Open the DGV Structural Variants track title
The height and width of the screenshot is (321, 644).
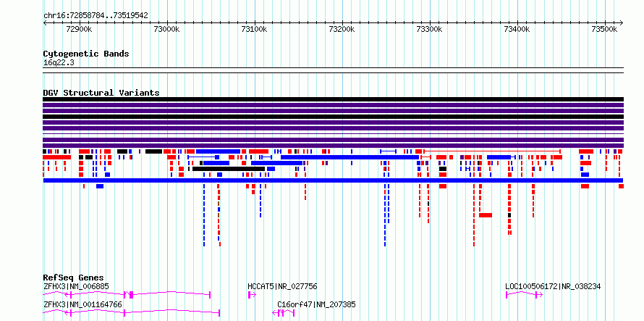[101, 93]
